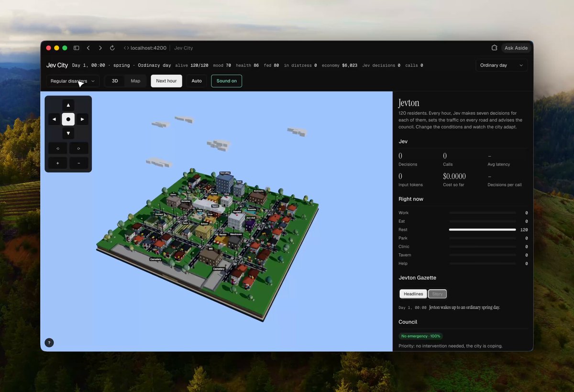This screenshot has width=574, height=392.
Task: Recenter the camera with the center dot button
Action: (68, 120)
